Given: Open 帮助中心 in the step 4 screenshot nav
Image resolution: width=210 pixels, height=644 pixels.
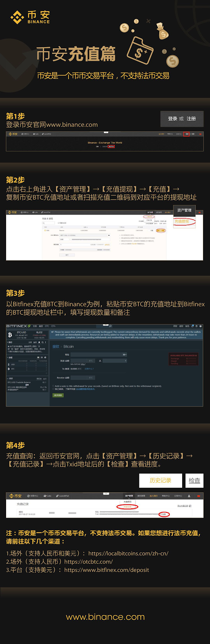Looking at the screenshot, I should click(166, 496).
